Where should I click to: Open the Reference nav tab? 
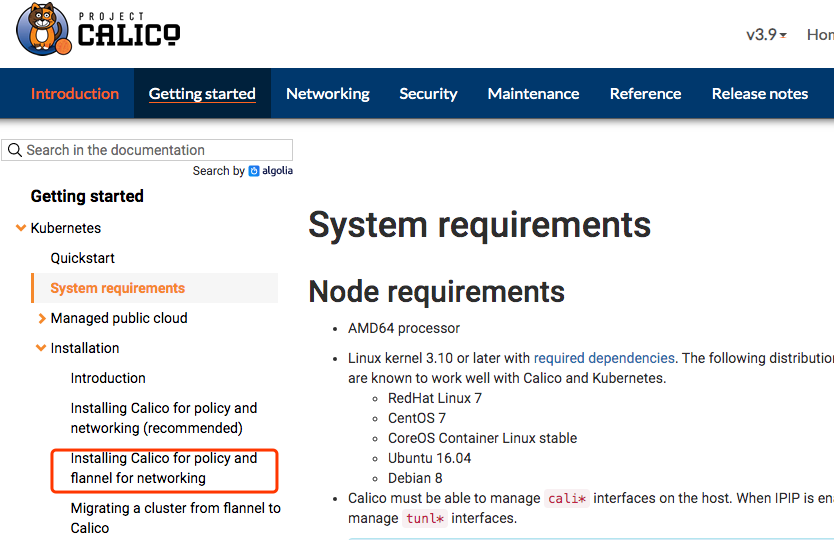point(645,94)
